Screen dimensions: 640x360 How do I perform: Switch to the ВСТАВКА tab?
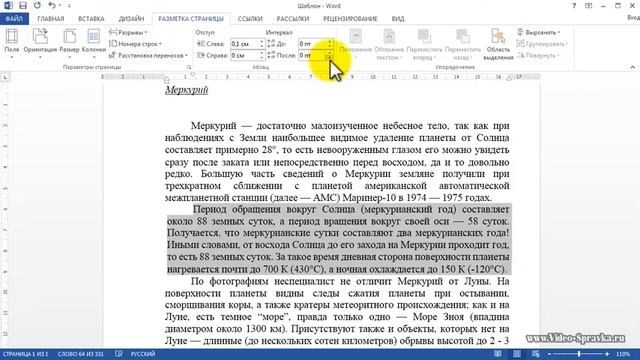coord(91,19)
